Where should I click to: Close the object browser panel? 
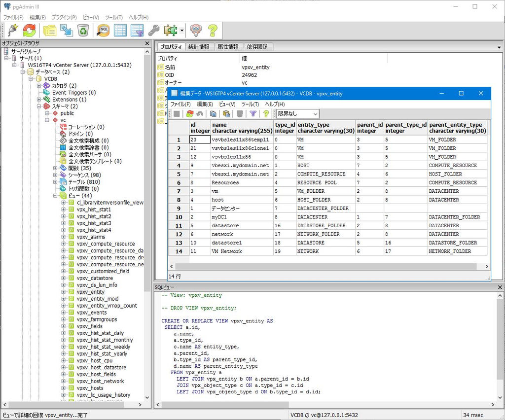click(x=147, y=43)
